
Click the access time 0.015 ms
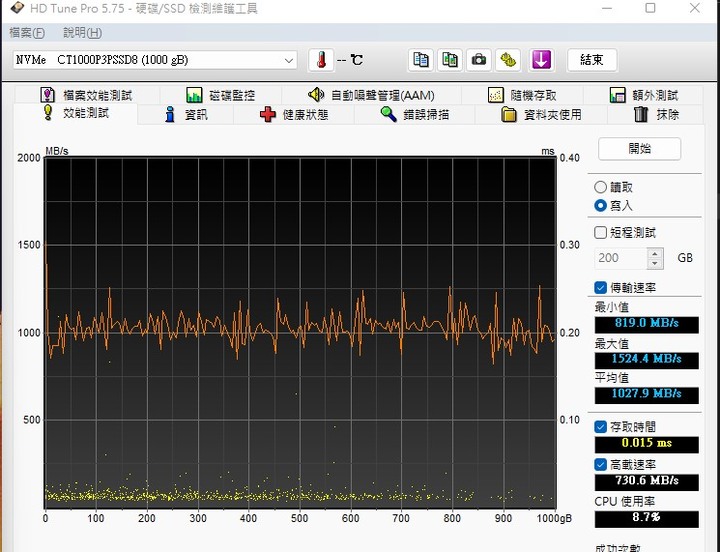tap(647, 444)
